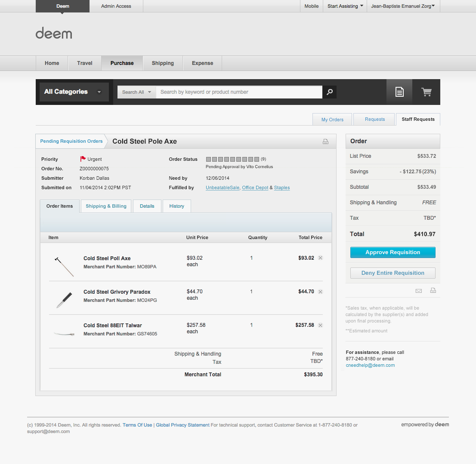Go back to Pending Requisition Orders

click(x=71, y=141)
